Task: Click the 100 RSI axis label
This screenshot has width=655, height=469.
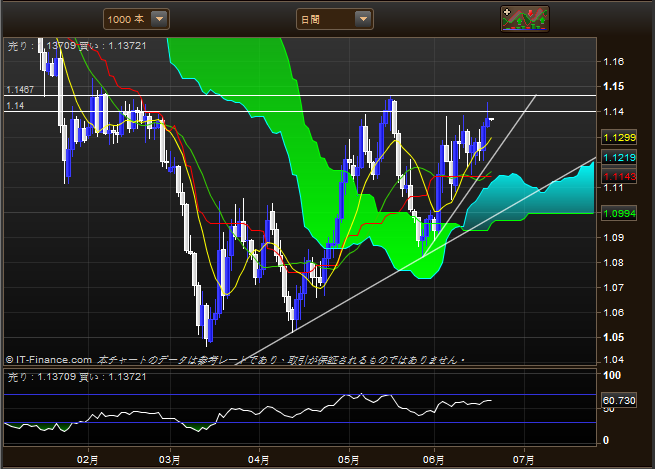Action: click(x=612, y=375)
